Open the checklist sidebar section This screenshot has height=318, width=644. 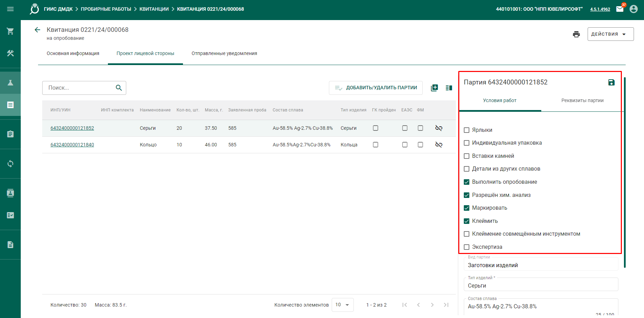[10, 215]
